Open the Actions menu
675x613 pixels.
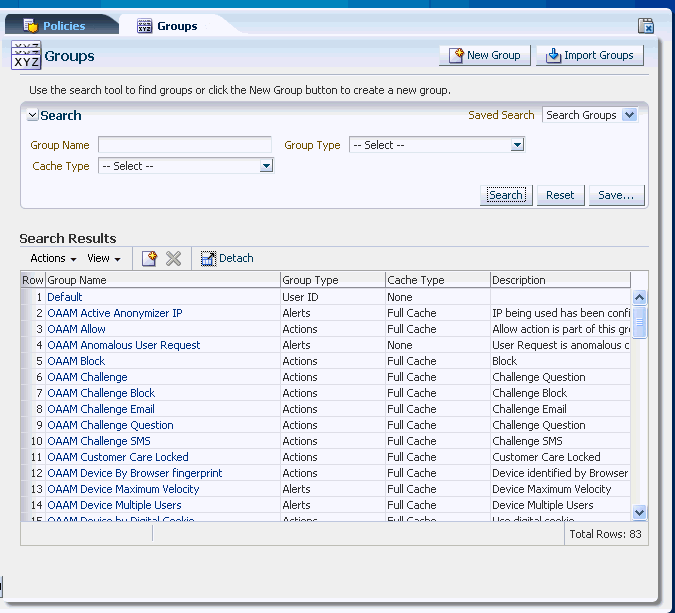pos(53,258)
